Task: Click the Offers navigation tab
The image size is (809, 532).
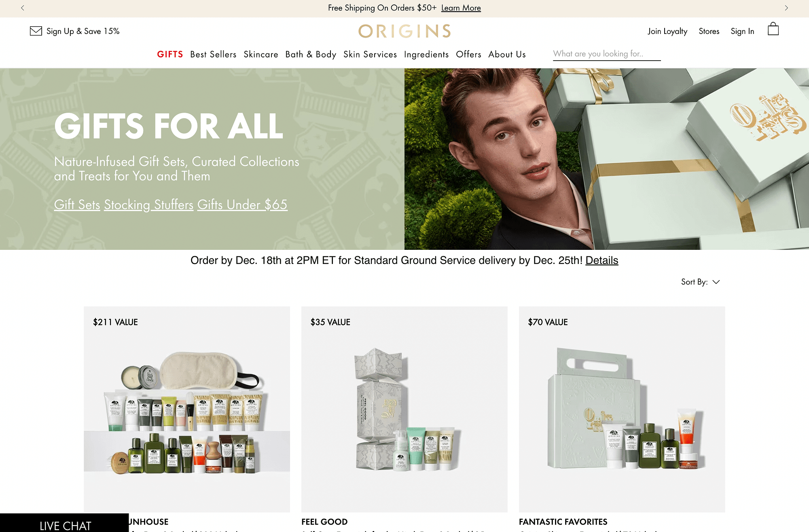Action: click(x=469, y=53)
